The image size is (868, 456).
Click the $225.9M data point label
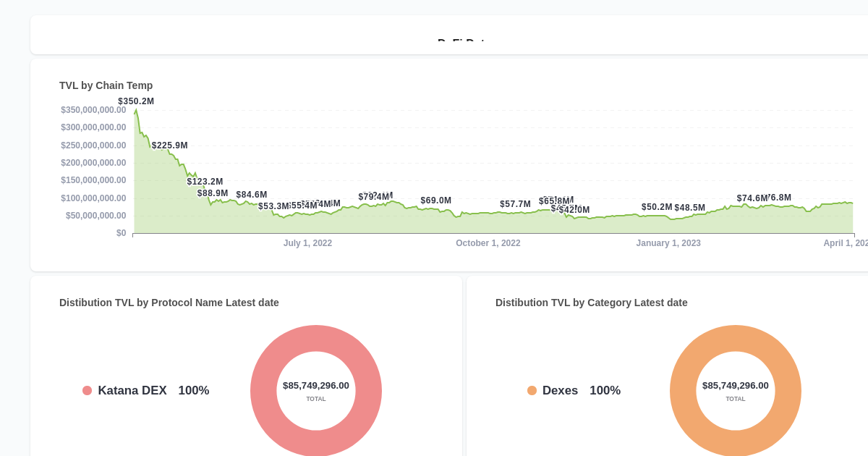point(169,145)
